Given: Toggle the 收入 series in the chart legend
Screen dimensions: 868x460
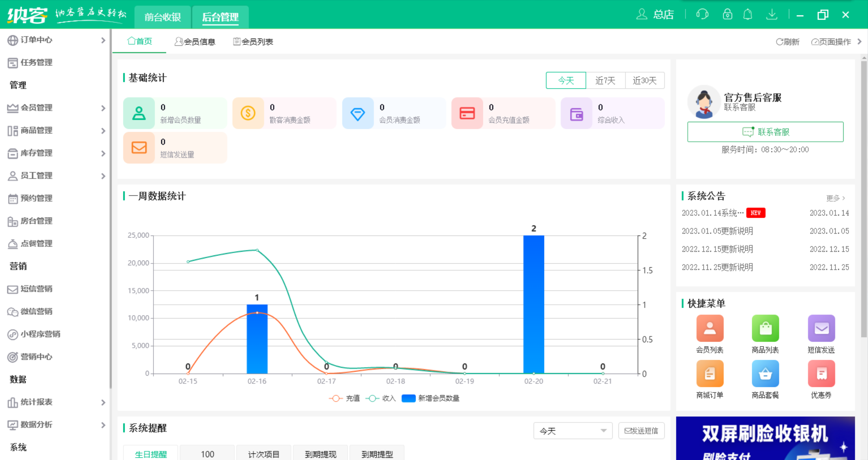Looking at the screenshot, I should (x=381, y=398).
